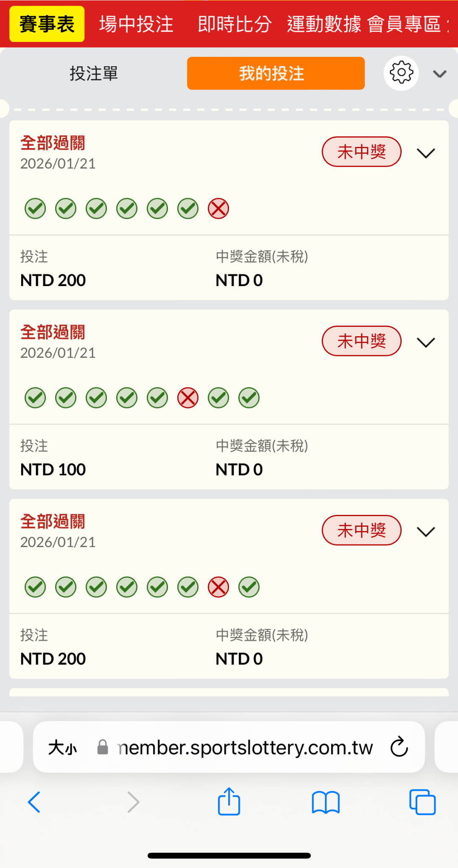Open Safari bookmarks book icon
The image size is (458, 868).
(326, 802)
